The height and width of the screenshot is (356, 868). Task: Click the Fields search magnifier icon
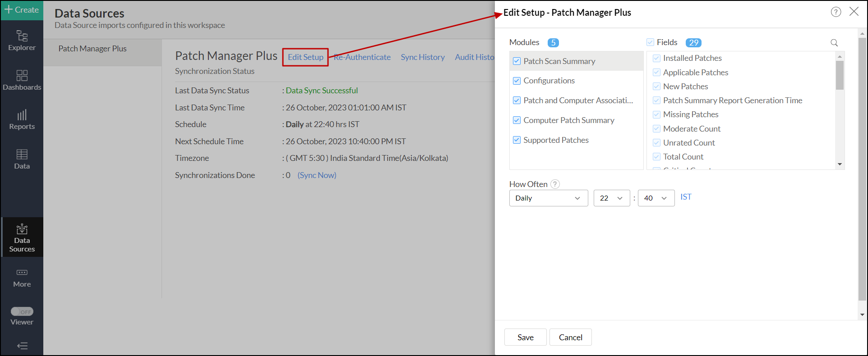[x=834, y=43]
